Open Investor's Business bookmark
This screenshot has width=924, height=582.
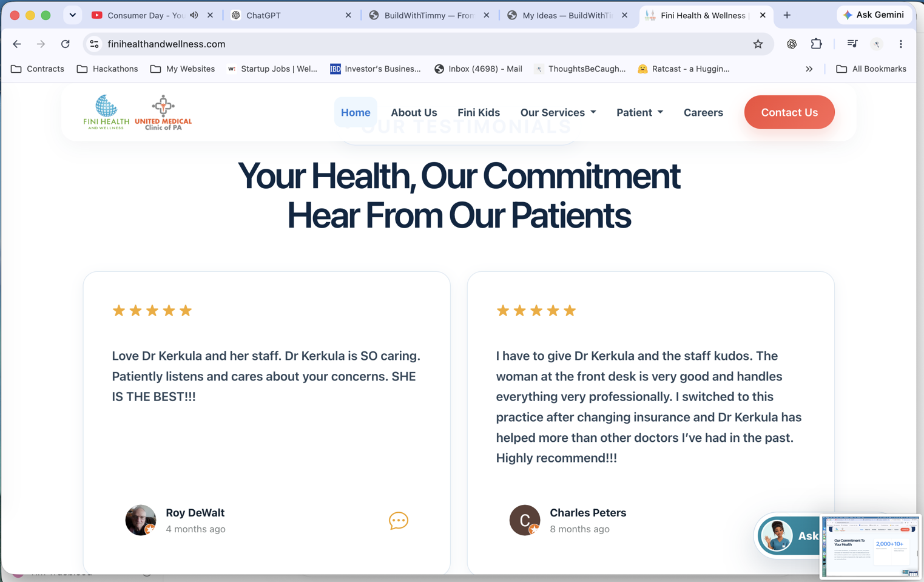pos(376,69)
